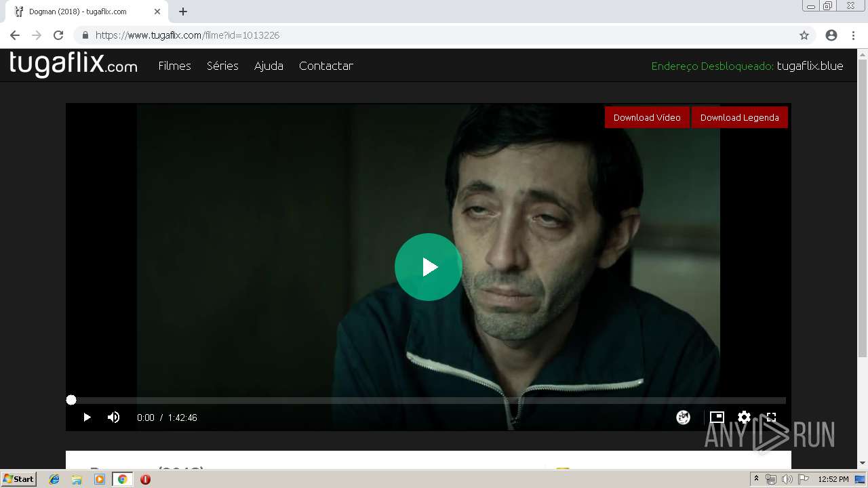Open Chrome profile account icon
The image size is (868, 488).
point(831,35)
